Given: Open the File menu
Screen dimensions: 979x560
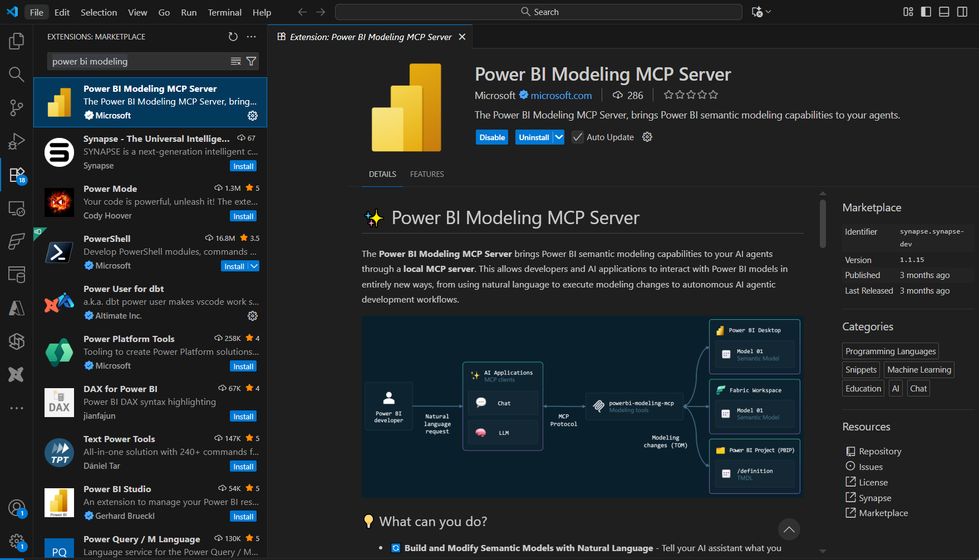Looking at the screenshot, I should point(37,12).
